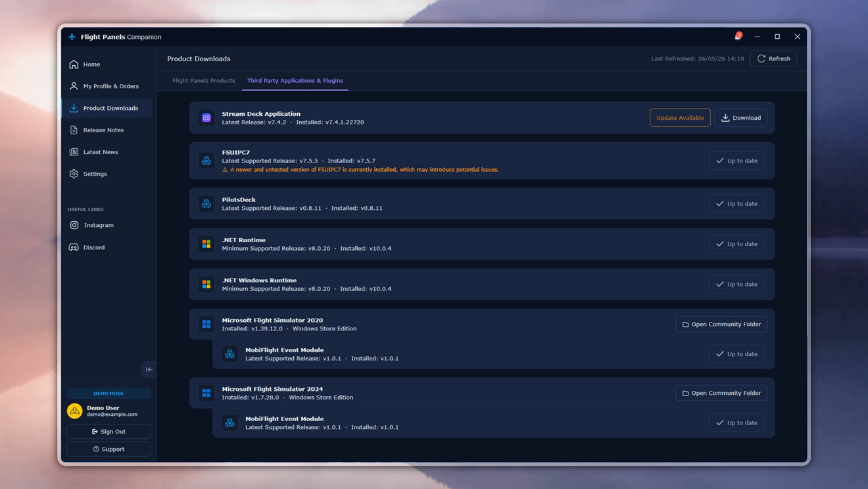Image resolution: width=868 pixels, height=489 pixels.
Task: Click the Demo User avatar
Action: point(75,411)
